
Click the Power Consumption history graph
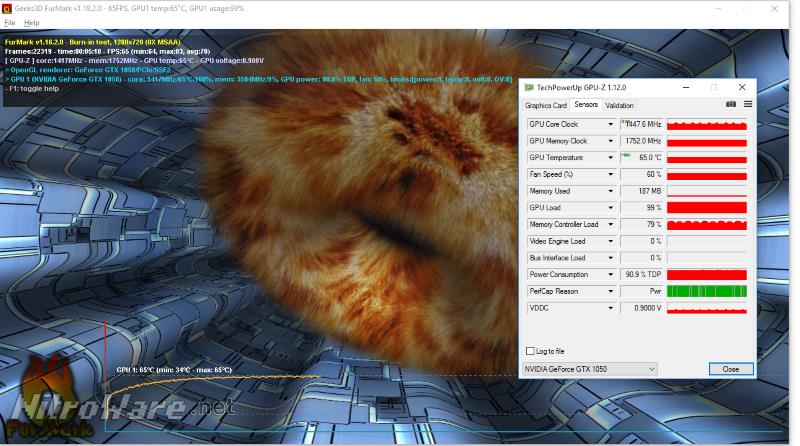click(x=707, y=275)
